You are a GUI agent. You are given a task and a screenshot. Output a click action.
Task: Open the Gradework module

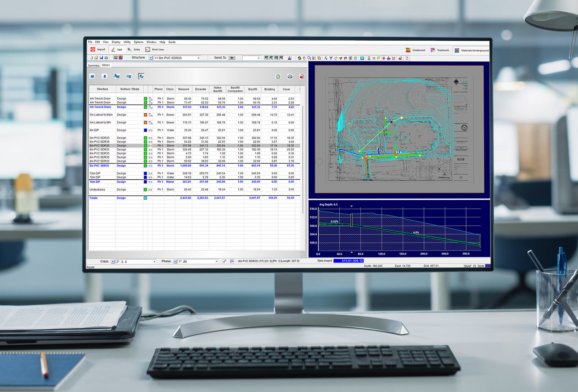415,50
